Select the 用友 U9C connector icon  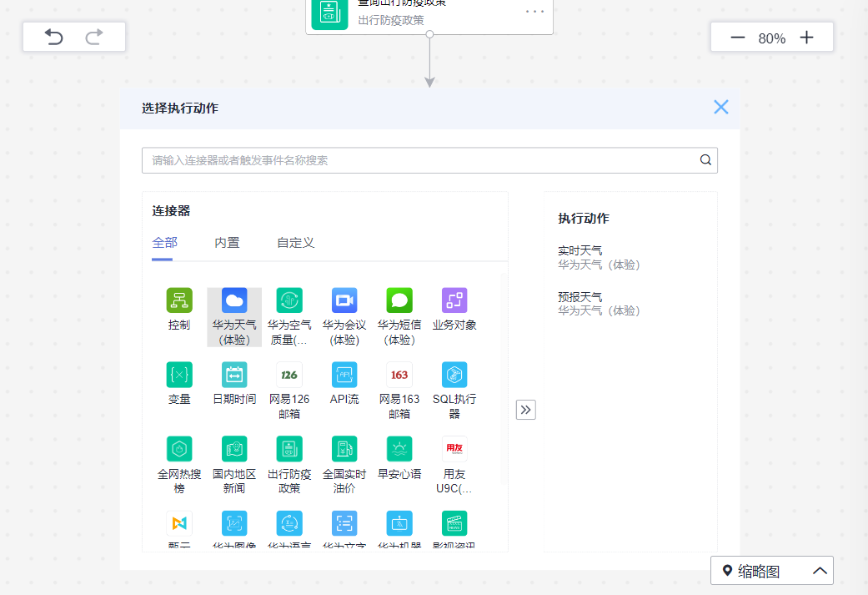(x=454, y=449)
